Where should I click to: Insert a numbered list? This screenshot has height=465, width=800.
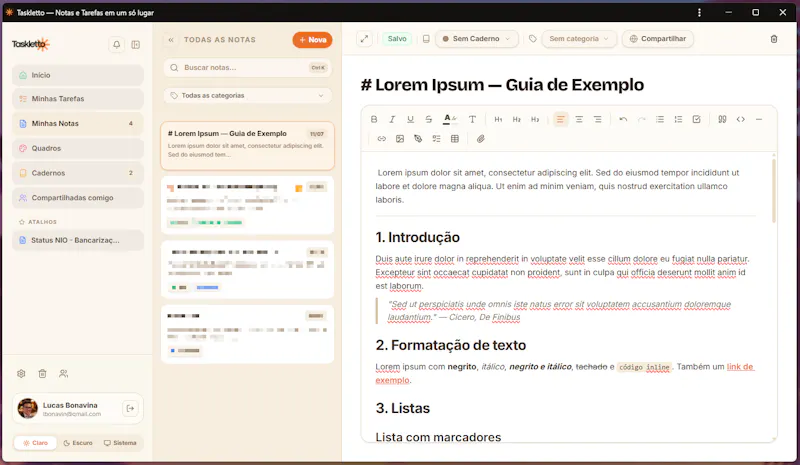pyautogui.click(x=678, y=119)
